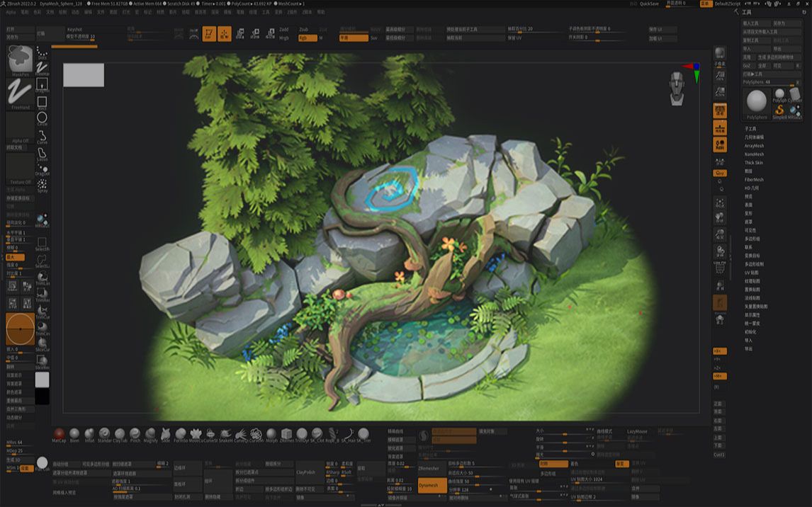Select the Standard brush
Viewport: 812px width, 507px height.
[x=105, y=434]
